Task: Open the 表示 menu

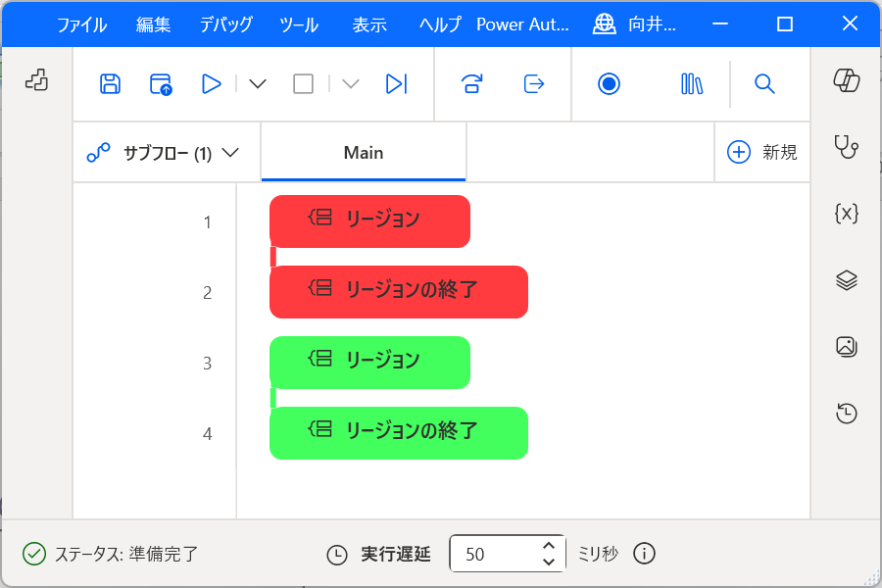Action: pyautogui.click(x=369, y=24)
